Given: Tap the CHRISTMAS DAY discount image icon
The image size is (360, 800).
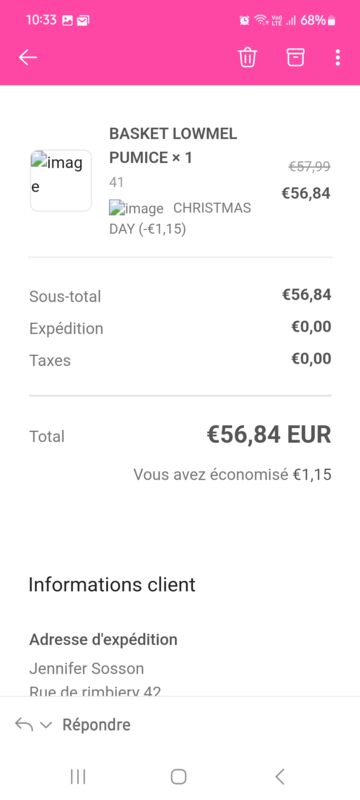Looking at the screenshot, I should pyautogui.click(x=136, y=208).
